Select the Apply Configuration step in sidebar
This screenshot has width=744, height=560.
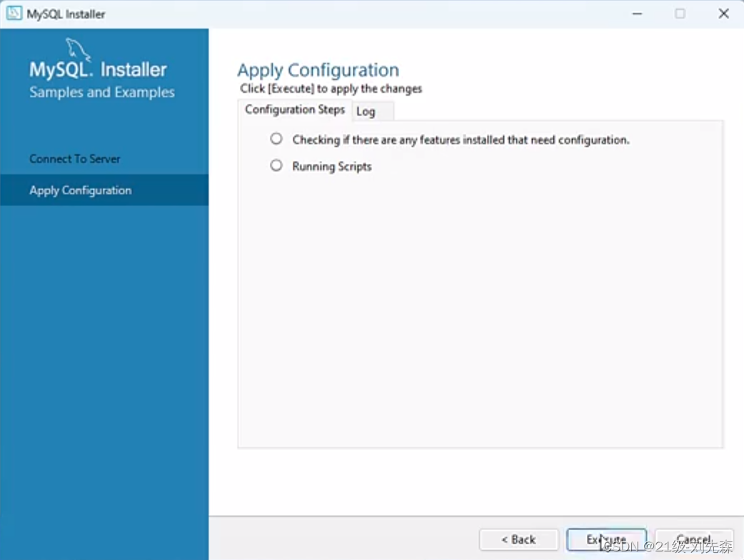click(80, 190)
